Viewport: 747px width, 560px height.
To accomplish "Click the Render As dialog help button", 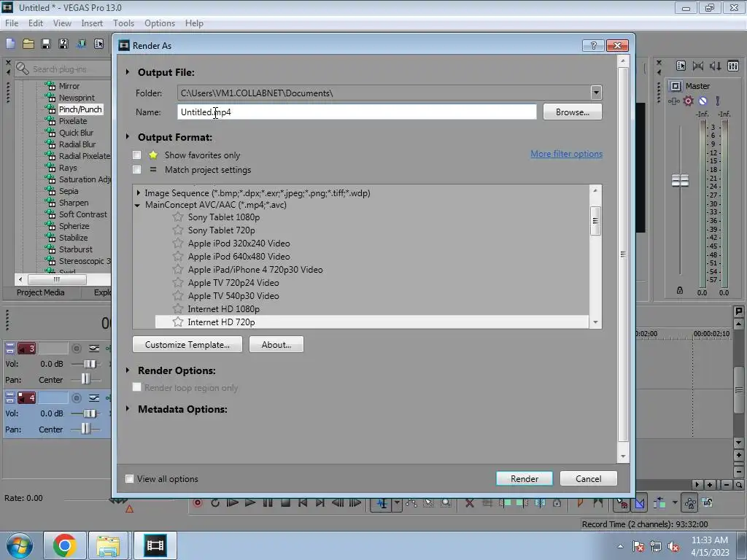I will click(593, 45).
